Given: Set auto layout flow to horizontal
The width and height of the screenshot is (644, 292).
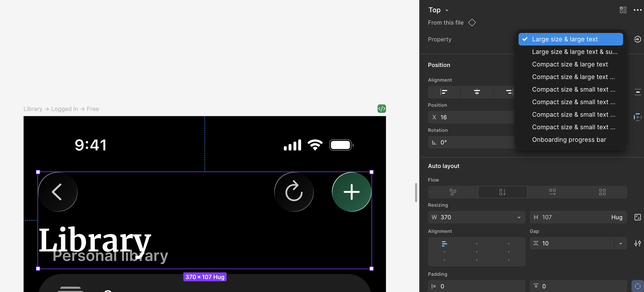Looking at the screenshot, I should point(552,192).
